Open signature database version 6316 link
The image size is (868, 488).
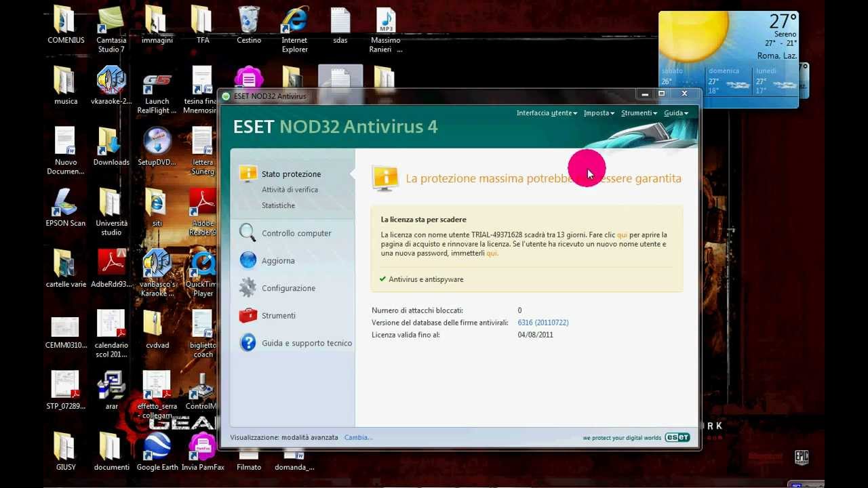(x=543, y=323)
